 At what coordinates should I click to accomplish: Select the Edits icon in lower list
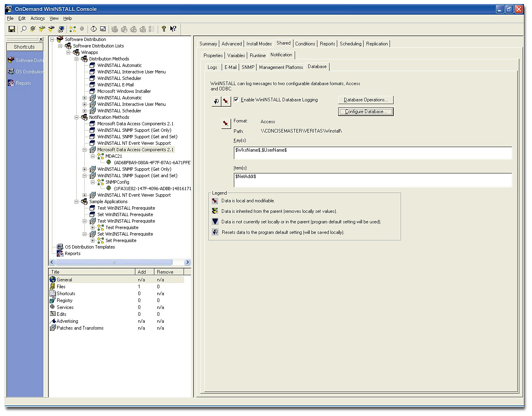(53, 314)
